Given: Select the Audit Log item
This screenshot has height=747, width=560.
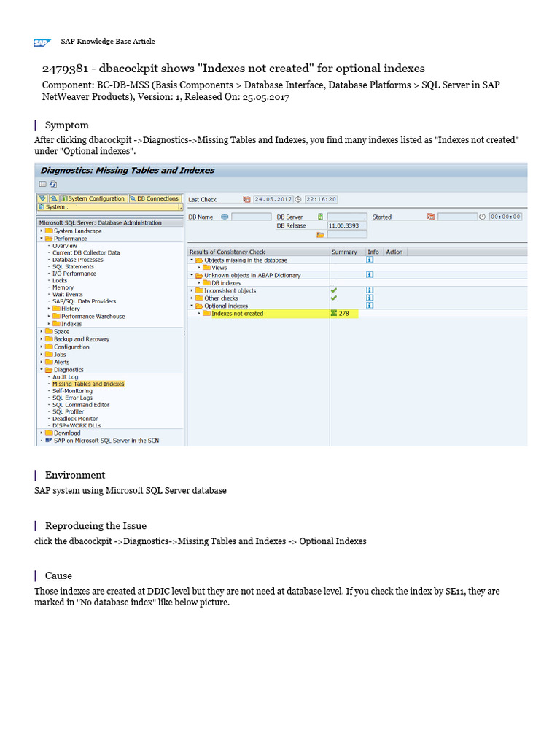Looking at the screenshot, I should point(65,377).
